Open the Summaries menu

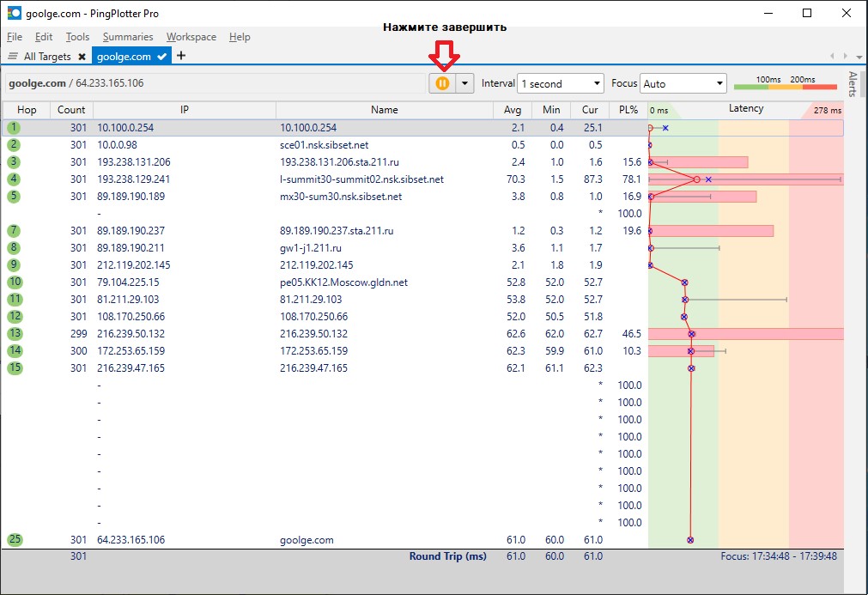pos(128,37)
